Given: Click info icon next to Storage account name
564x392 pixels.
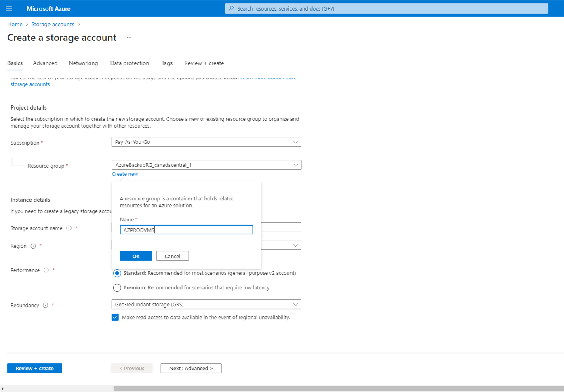Looking at the screenshot, I should (x=69, y=228).
